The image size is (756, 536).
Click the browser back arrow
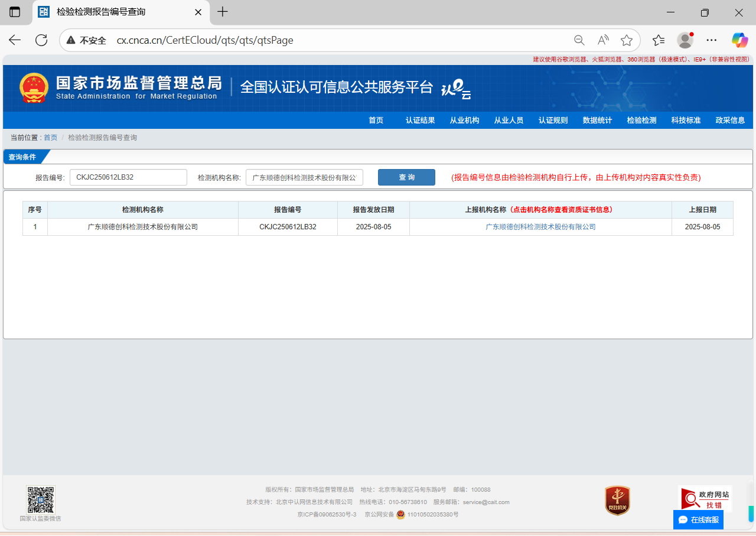click(x=15, y=40)
